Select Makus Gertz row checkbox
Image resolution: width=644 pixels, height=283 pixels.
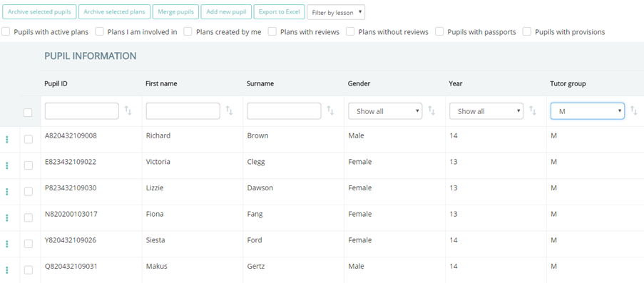(x=29, y=270)
